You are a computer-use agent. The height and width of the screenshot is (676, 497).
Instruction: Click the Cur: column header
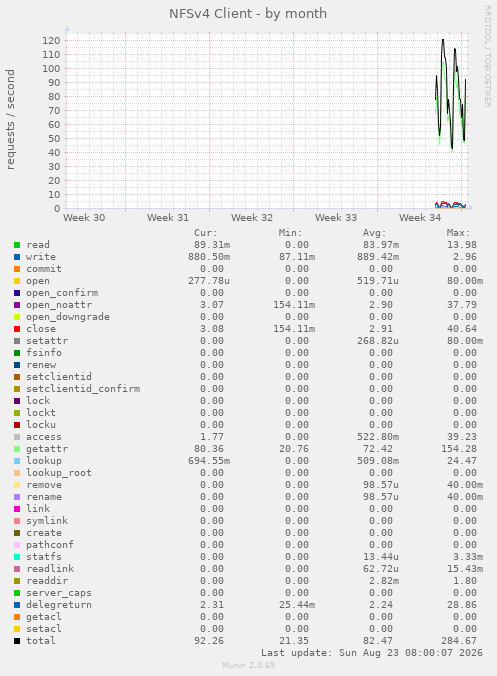click(206, 233)
